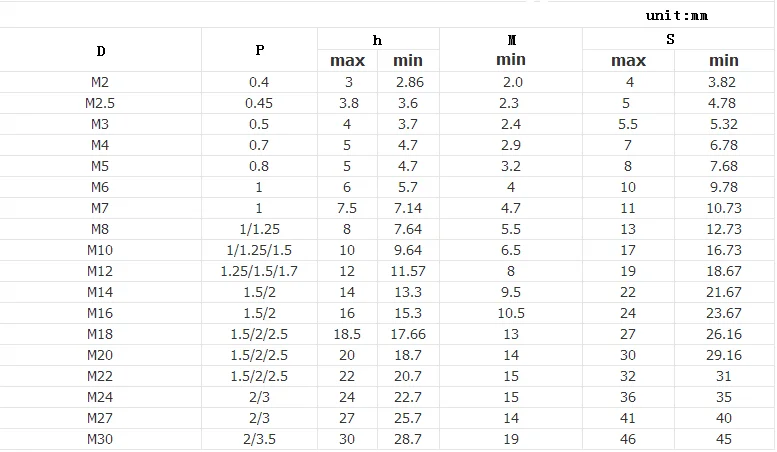This screenshot has width=777, height=452.
Task: Click the D column header
Action: (x=100, y=51)
